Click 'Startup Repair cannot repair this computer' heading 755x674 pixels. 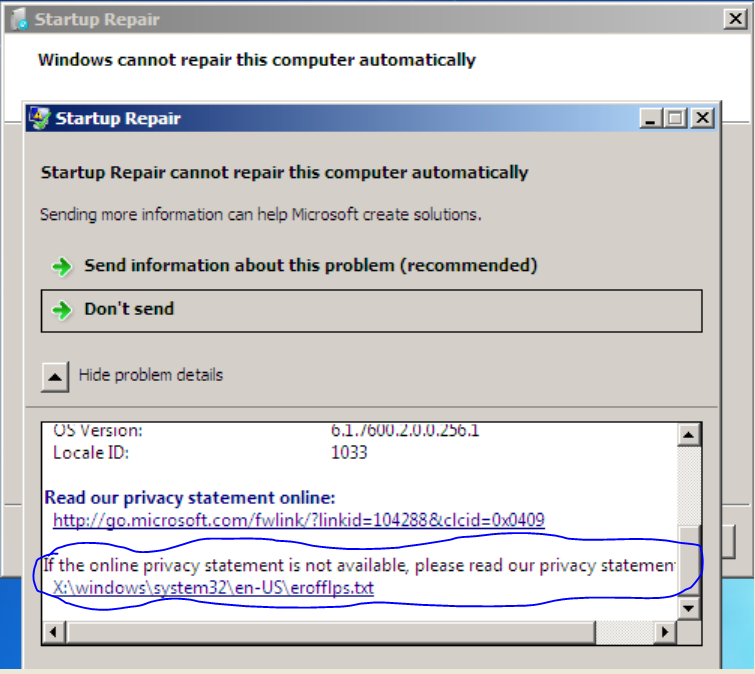point(284,172)
